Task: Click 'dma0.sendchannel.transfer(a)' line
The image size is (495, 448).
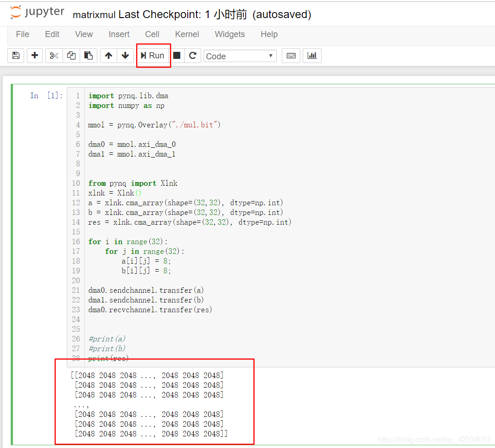Action: click(x=146, y=290)
